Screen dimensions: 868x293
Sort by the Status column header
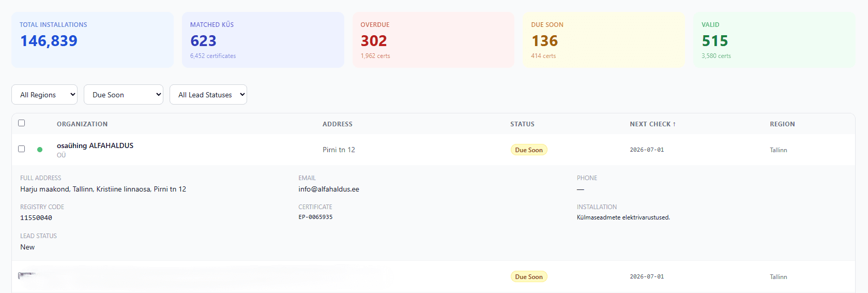tap(522, 124)
